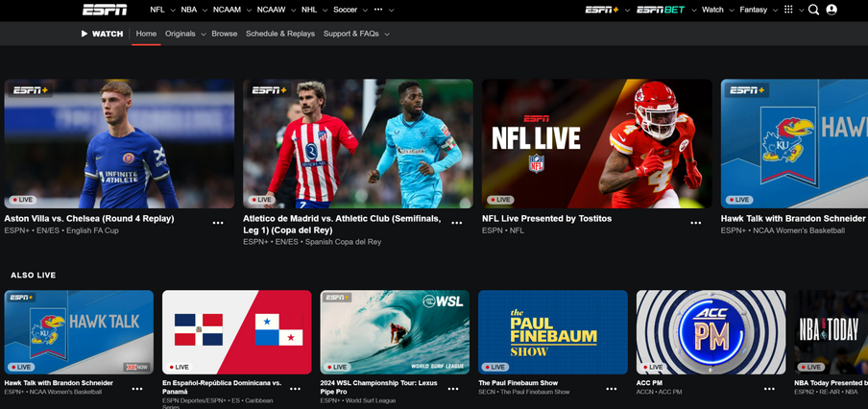Open the search magnifier icon

pyautogui.click(x=813, y=10)
